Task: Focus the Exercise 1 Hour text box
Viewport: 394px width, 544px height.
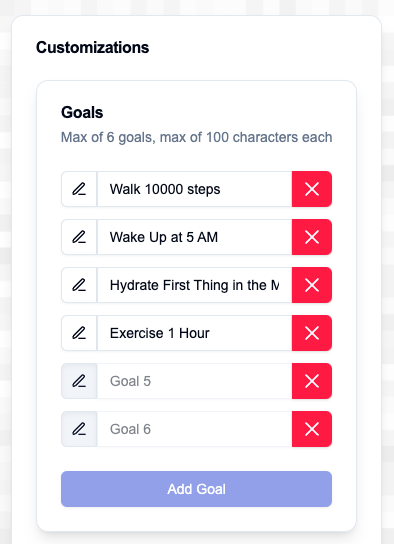Action: pos(195,333)
